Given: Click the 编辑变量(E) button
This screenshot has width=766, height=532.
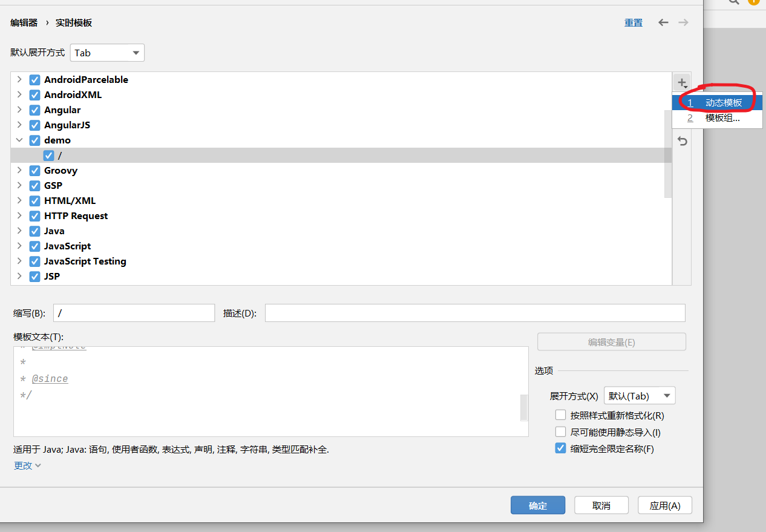Looking at the screenshot, I should [x=612, y=342].
